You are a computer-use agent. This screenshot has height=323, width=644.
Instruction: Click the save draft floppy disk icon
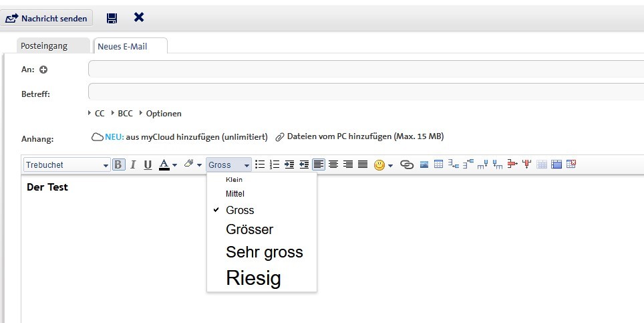112,18
